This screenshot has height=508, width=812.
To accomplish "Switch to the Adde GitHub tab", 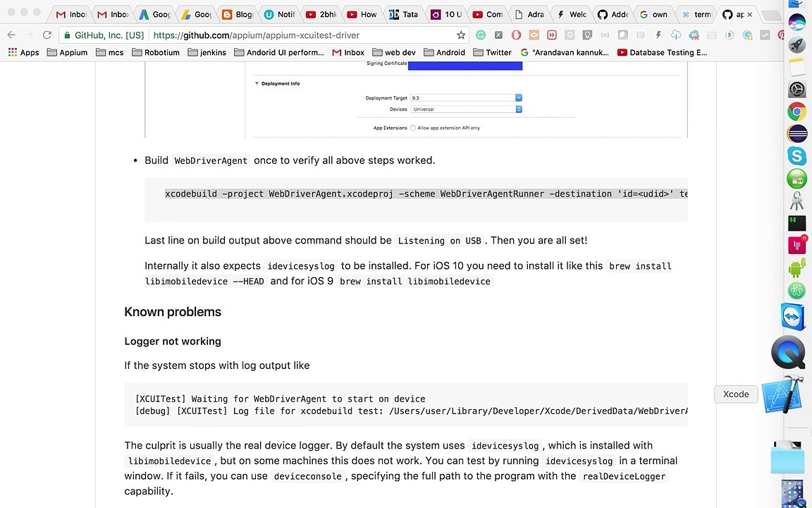I will tap(613, 15).
